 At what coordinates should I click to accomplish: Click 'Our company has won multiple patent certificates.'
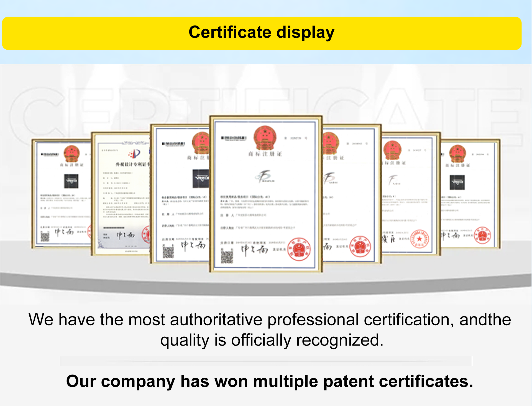coord(270,381)
